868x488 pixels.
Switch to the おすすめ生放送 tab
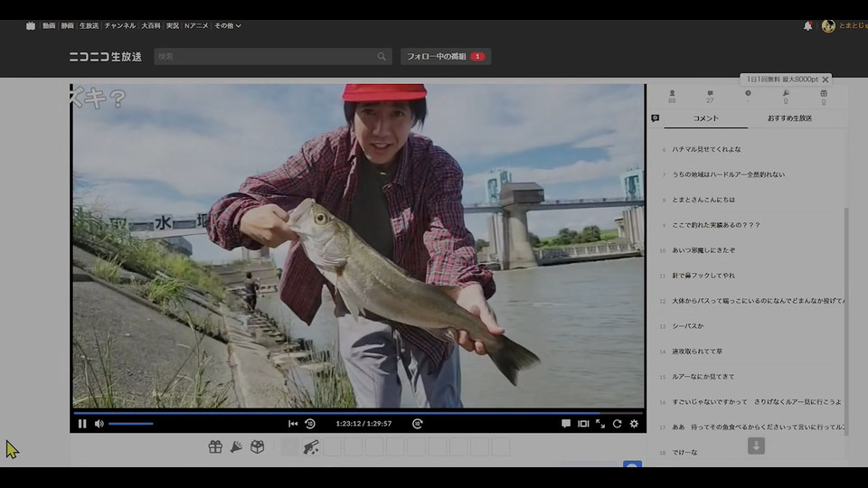tap(789, 118)
